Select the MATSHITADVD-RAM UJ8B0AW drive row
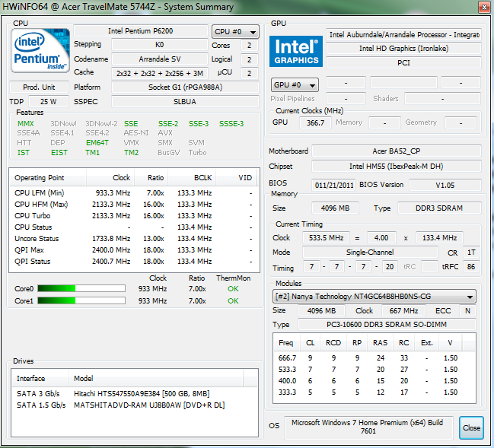494x448 pixels. pyautogui.click(x=135, y=405)
